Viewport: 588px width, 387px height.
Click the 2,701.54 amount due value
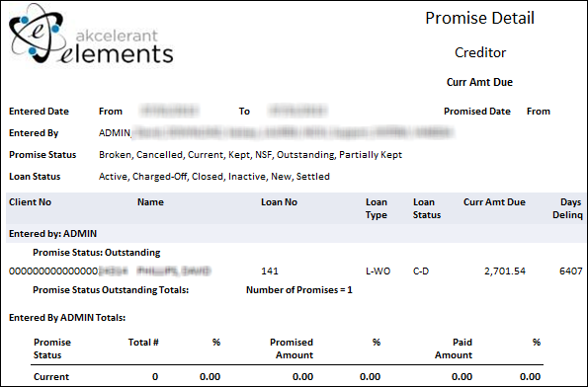click(505, 271)
